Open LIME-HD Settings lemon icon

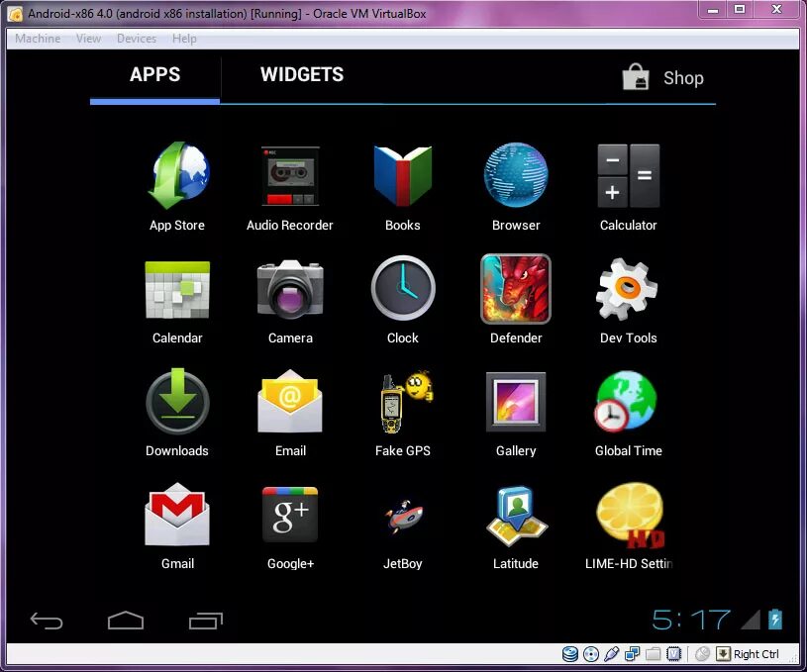pyautogui.click(x=631, y=516)
